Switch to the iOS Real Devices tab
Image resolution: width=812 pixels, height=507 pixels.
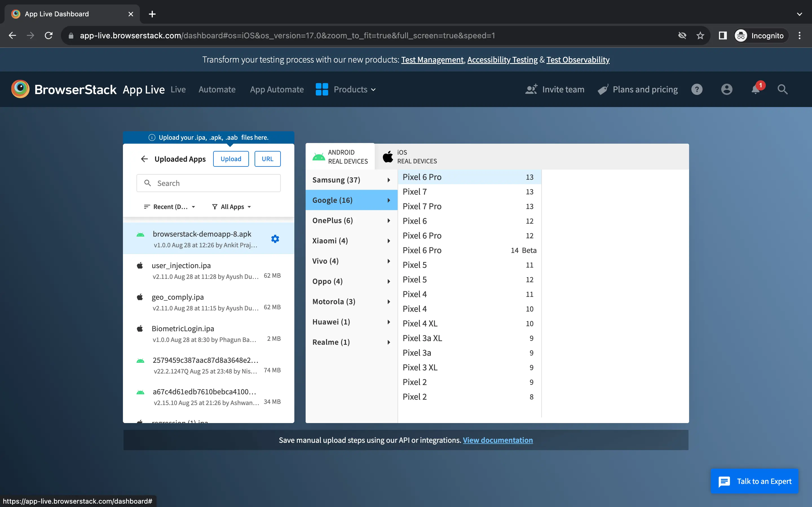410,157
